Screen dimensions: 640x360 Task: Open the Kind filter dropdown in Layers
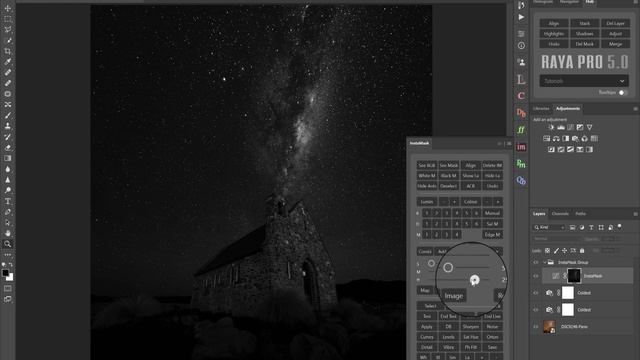coord(549,227)
